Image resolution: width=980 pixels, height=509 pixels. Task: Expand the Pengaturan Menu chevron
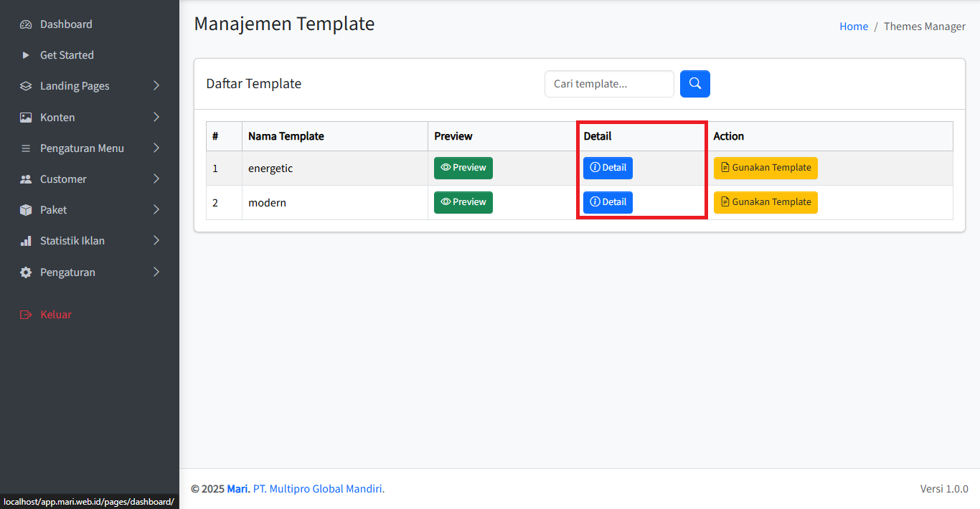[x=156, y=148]
